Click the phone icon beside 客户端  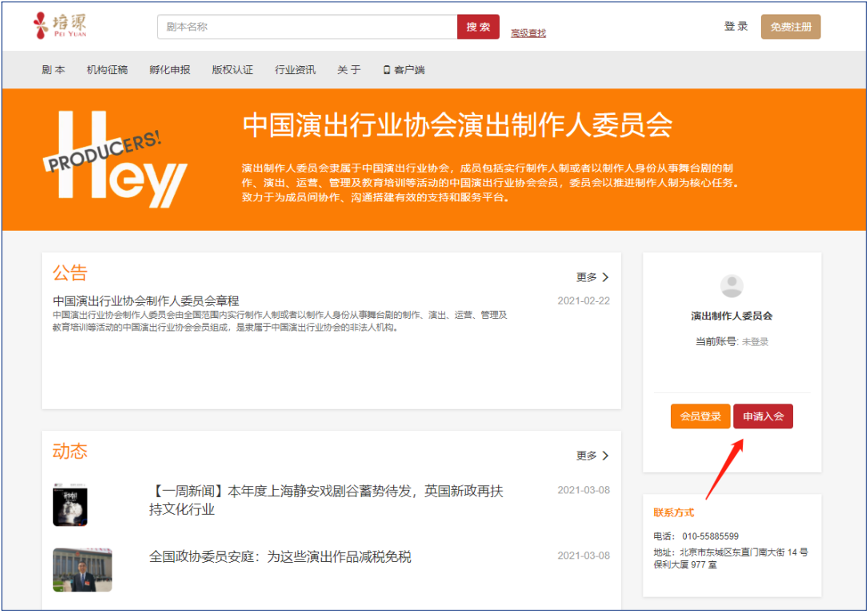click(x=385, y=71)
